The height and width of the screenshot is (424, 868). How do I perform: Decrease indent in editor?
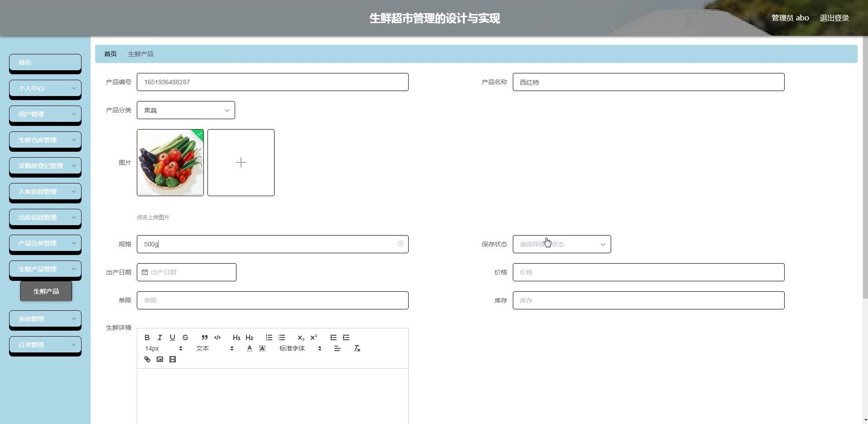333,337
